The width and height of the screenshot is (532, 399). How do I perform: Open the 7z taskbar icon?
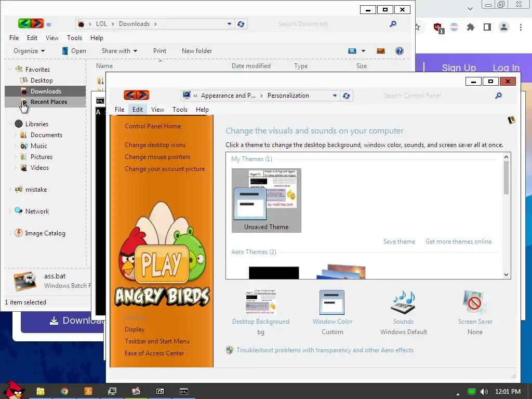(x=160, y=391)
